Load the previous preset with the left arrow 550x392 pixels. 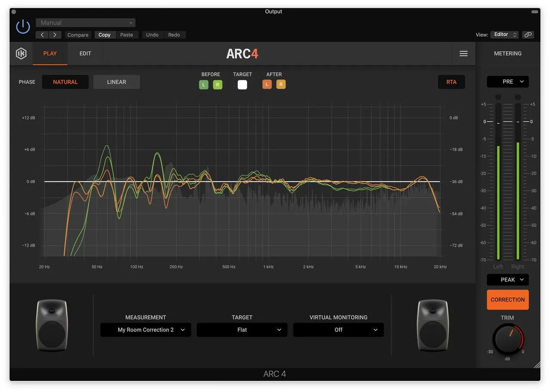42,34
